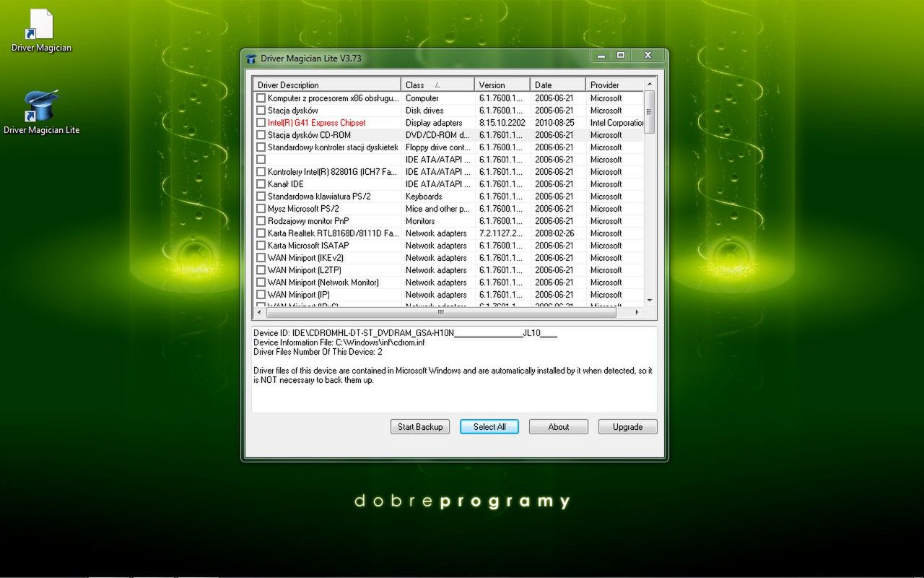The width and height of the screenshot is (924, 578).
Task: Open the Driver Magician desktop shortcut
Action: pyautogui.click(x=41, y=30)
